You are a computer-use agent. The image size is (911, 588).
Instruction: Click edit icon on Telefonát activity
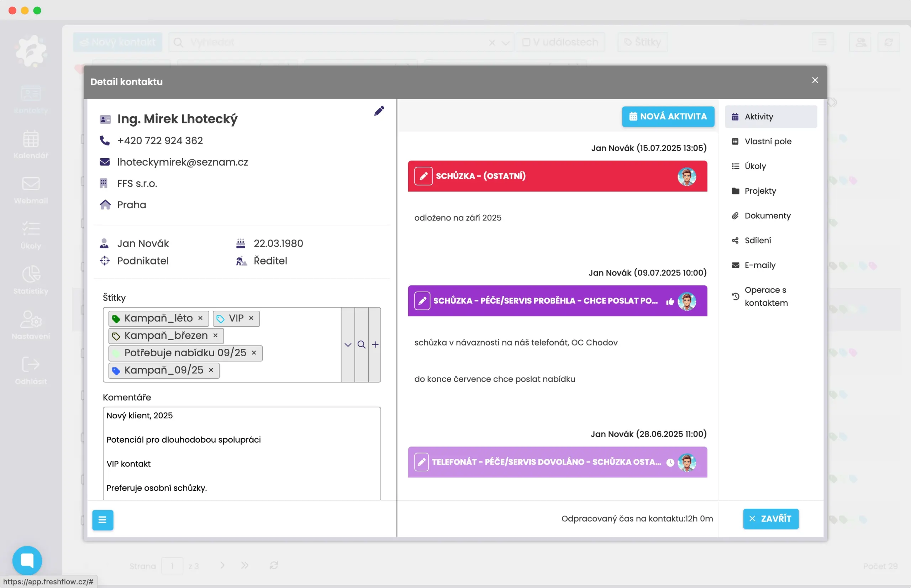421,462
